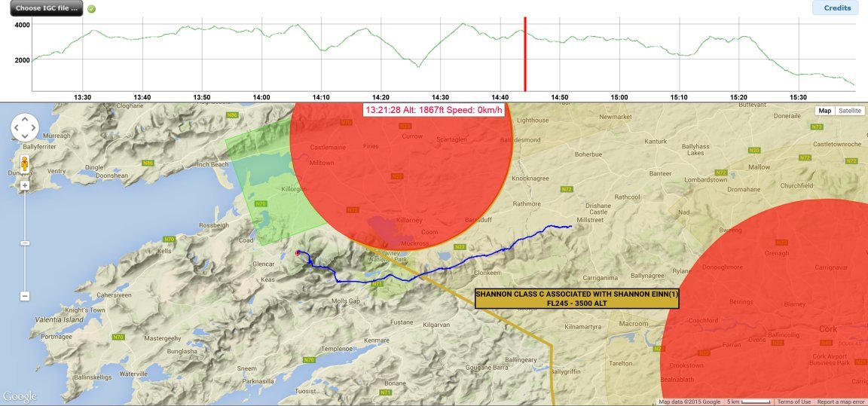Pan map right with the arrow control
Image resolution: width=868 pixels, height=406 pixels.
(x=33, y=128)
